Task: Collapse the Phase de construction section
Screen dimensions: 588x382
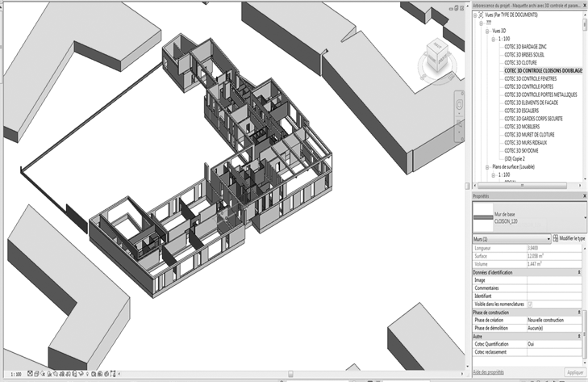Action: pos(578,312)
